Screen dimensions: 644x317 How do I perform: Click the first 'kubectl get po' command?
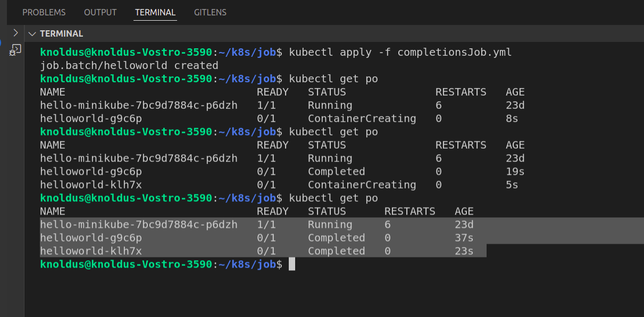(333, 79)
